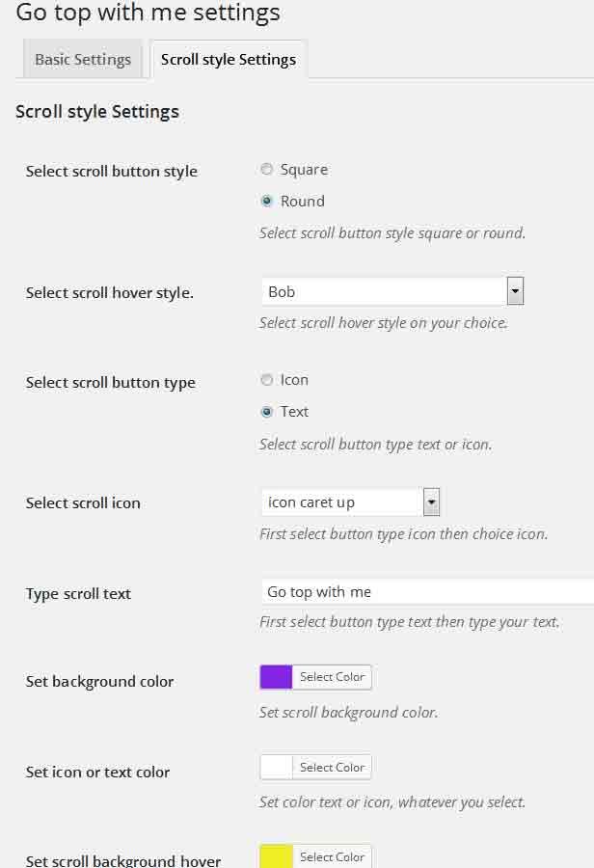Open the scroll hover style dropdown
Image resolution: width=594 pixels, height=868 pixels.
384,291
